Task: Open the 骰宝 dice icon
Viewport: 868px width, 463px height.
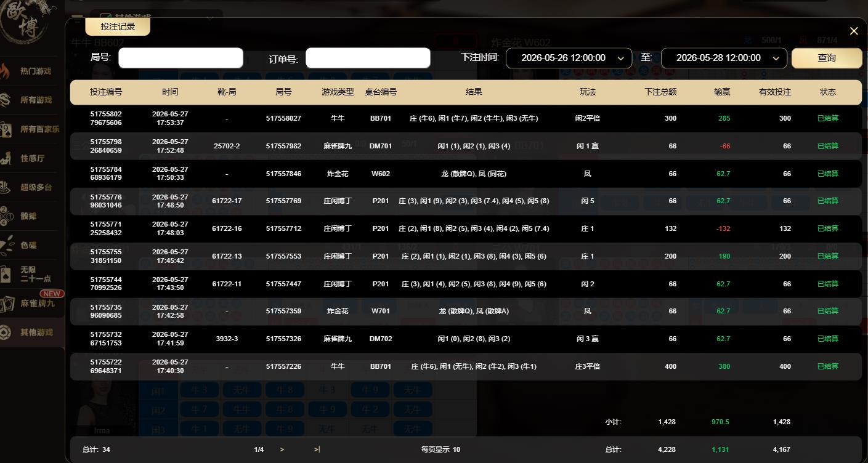Action: (6, 216)
